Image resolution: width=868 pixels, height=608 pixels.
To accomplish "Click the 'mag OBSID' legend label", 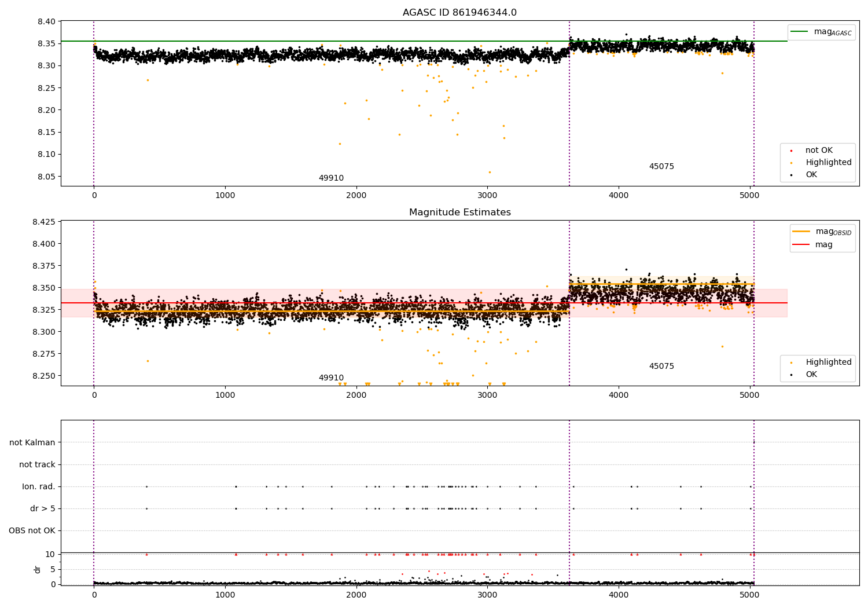I will [834, 232].
